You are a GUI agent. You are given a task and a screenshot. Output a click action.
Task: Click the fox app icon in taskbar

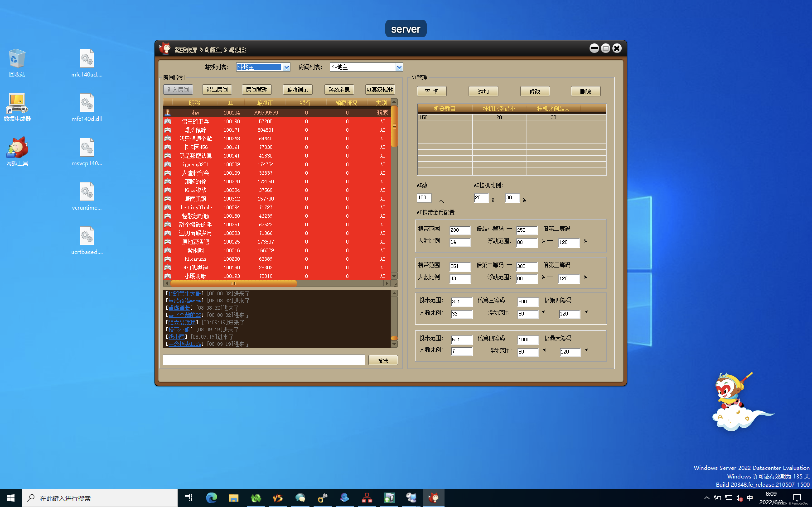point(433,498)
